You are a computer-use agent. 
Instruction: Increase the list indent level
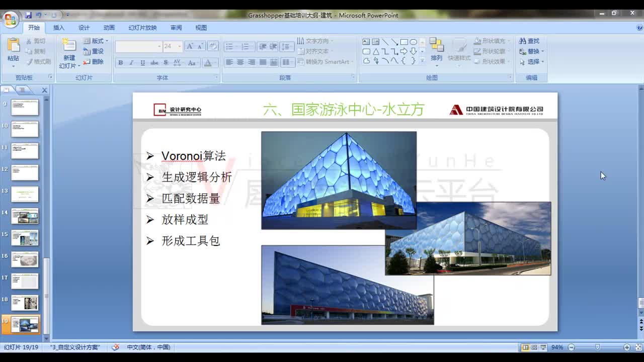click(273, 47)
